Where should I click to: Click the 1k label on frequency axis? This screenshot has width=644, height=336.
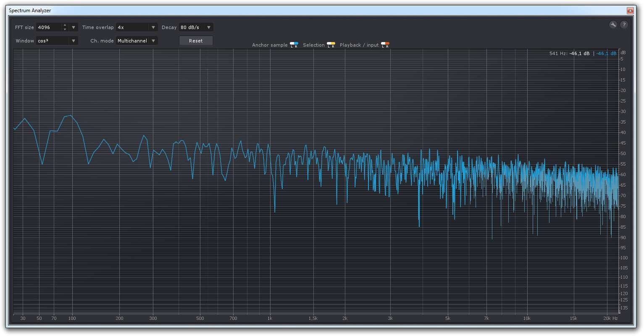click(x=270, y=318)
